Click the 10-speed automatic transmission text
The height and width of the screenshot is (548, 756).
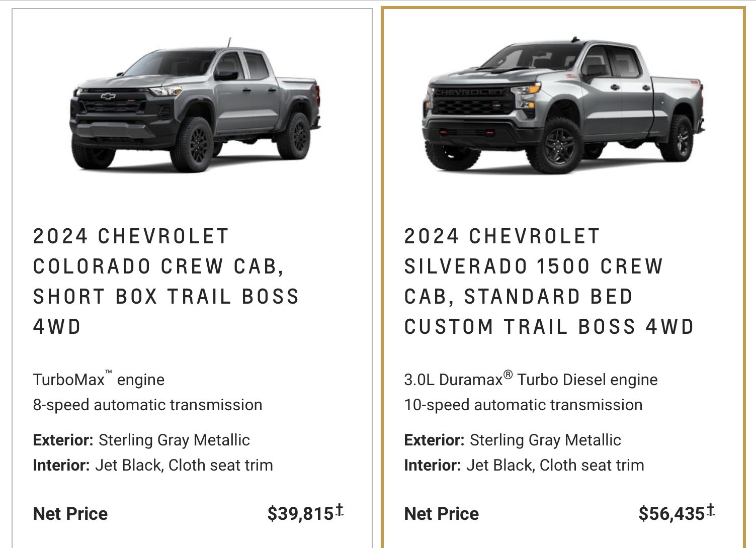click(x=523, y=405)
